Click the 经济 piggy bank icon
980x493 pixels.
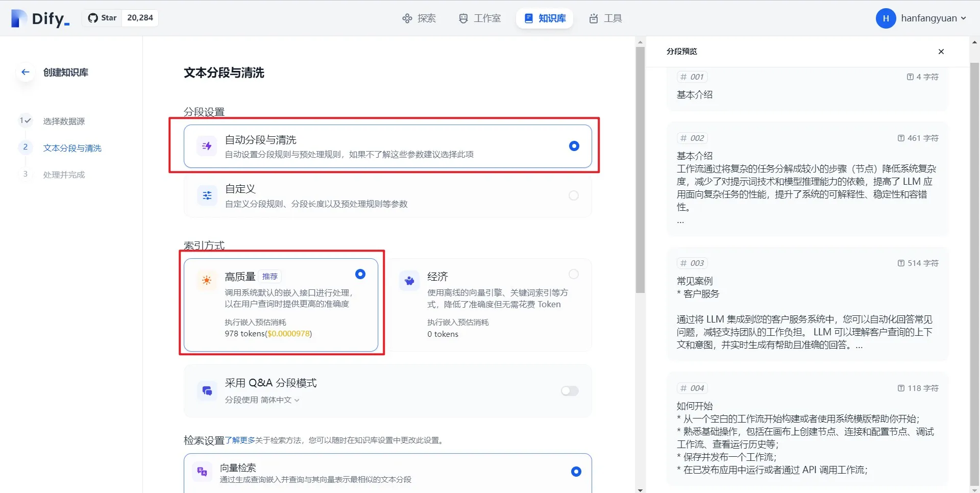(409, 280)
